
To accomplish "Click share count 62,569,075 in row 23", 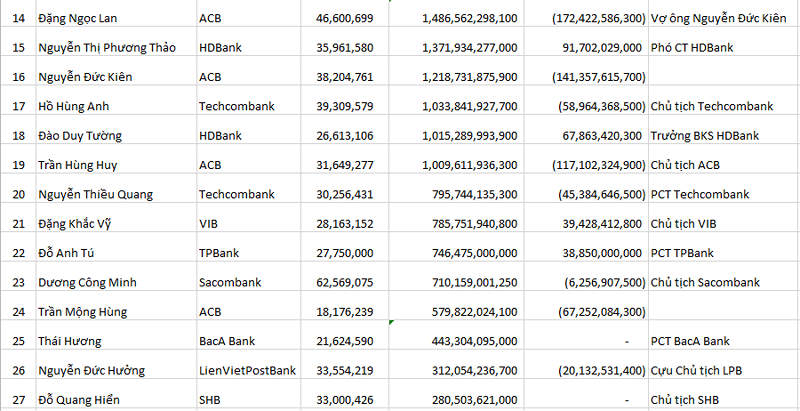I will [344, 282].
